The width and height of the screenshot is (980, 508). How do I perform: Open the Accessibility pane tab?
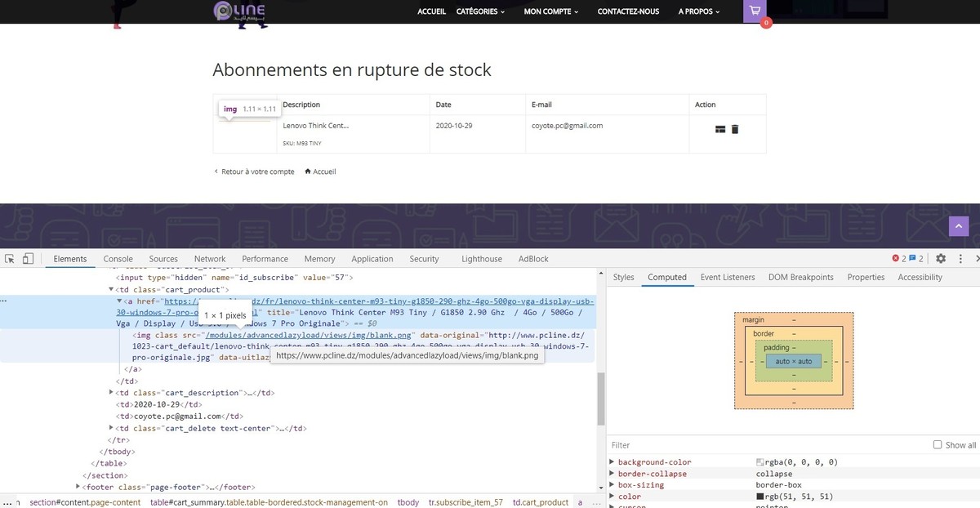tap(920, 278)
